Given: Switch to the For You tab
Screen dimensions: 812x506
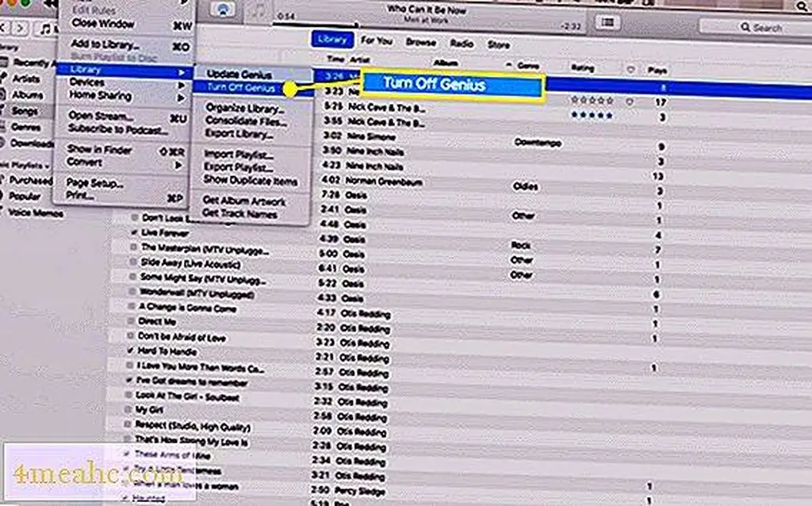Looking at the screenshot, I should point(377,41).
